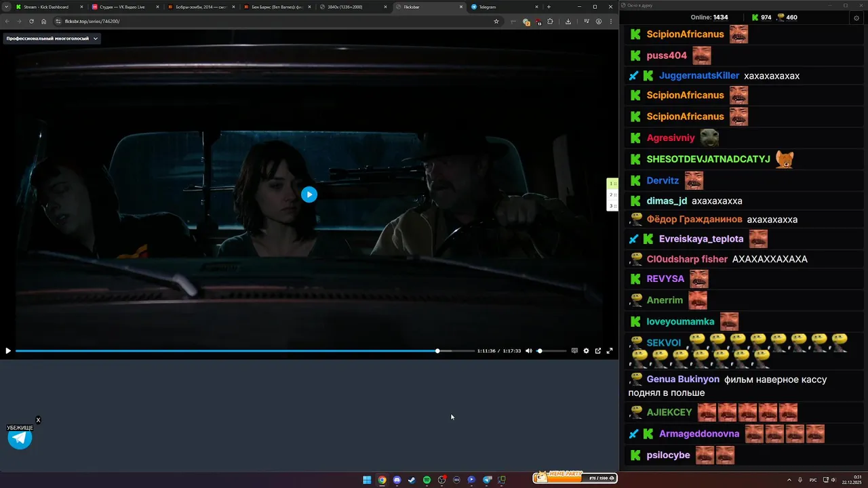Image resolution: width=868 pixels, height=488 pixels.
Task: Click username dimas_jd in chat
Action: pyautogui.click(x=667, y=201)
